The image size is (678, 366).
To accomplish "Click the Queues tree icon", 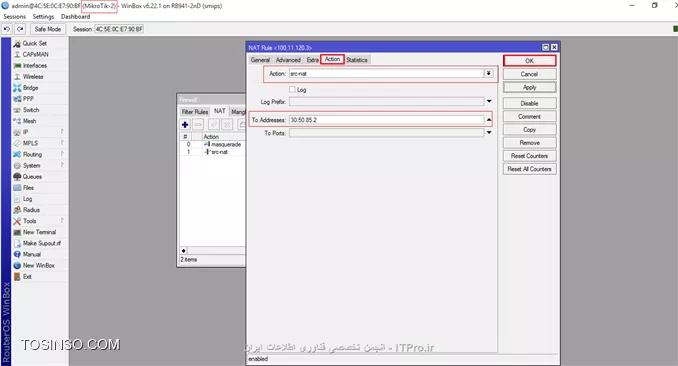I will 17,177.
